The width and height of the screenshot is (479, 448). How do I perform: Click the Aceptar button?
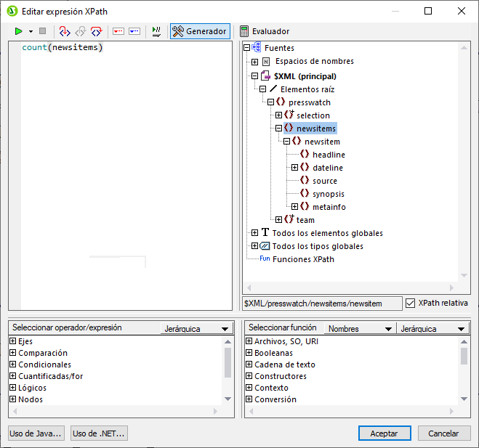click(385, 433)
